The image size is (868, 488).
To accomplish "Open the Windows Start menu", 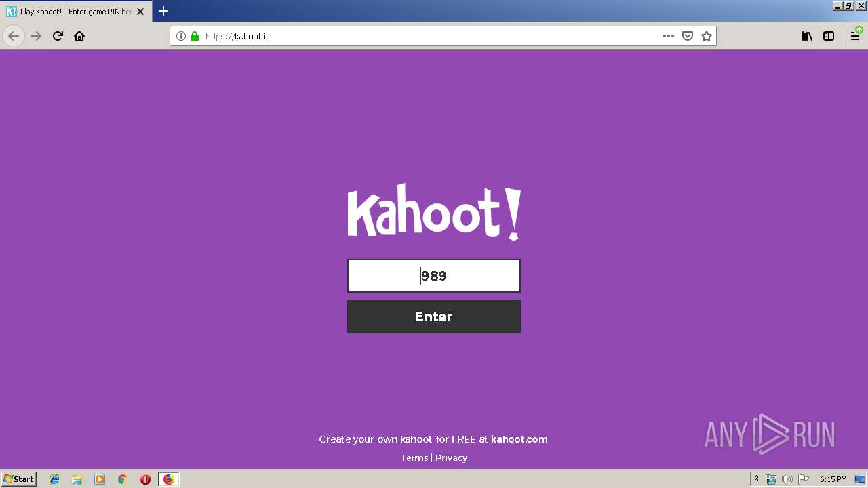I will coord(19,479).
